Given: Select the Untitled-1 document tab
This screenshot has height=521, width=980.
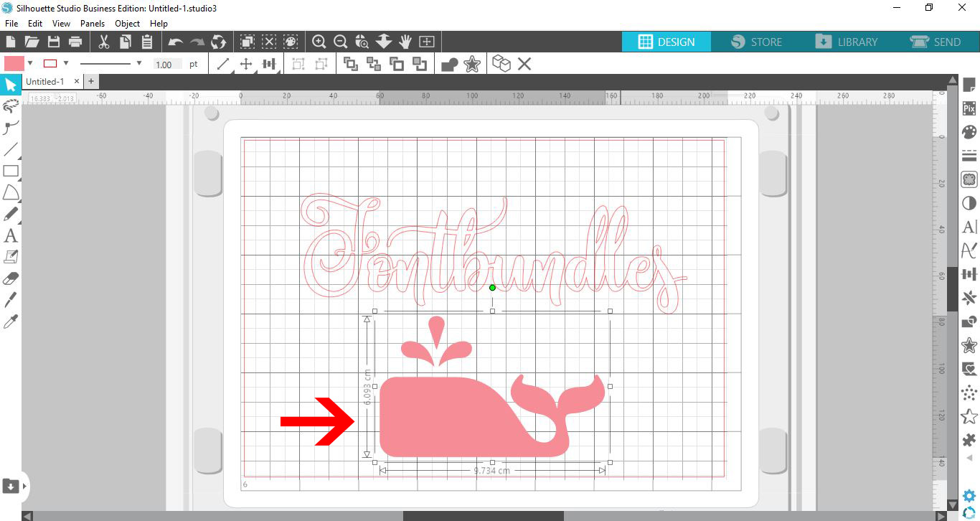Looking at the screenshot, I should coord(44,82).
